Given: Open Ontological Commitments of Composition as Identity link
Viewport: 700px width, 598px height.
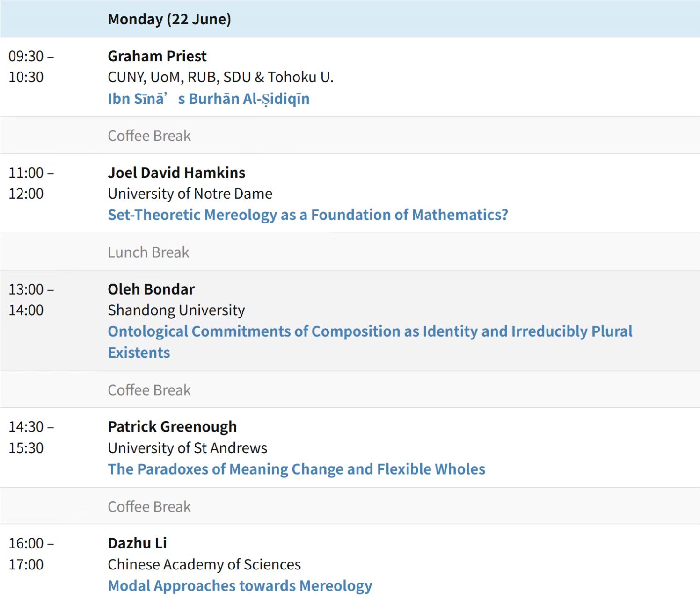Looking at the screenshot, I should [370, 342].
